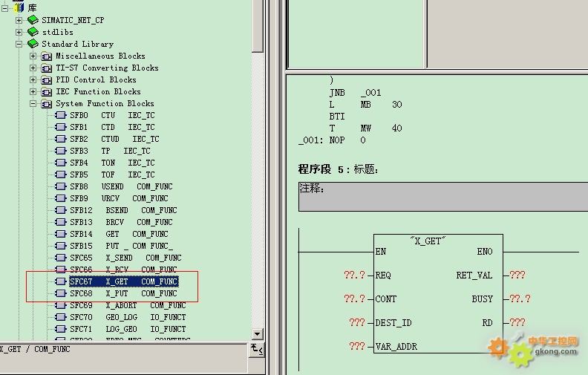The height and width of the screenshot is (375, 588).
Task: Click the SFB9 URCV block icon
Action: click(61, 198)
